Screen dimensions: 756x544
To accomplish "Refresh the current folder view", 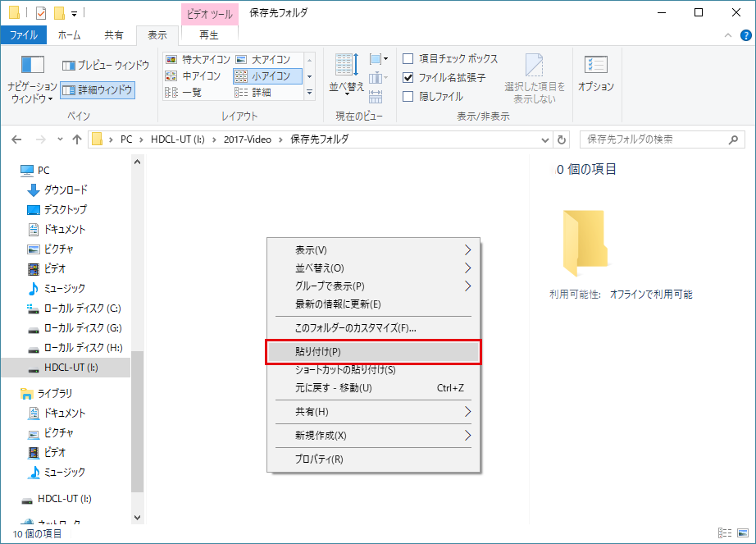I will [561, 139].
